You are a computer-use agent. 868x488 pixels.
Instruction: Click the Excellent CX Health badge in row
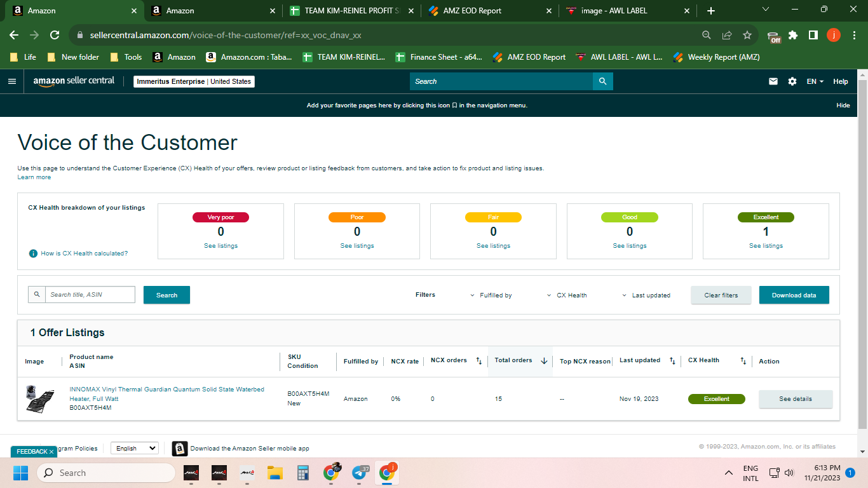[716, 399]
